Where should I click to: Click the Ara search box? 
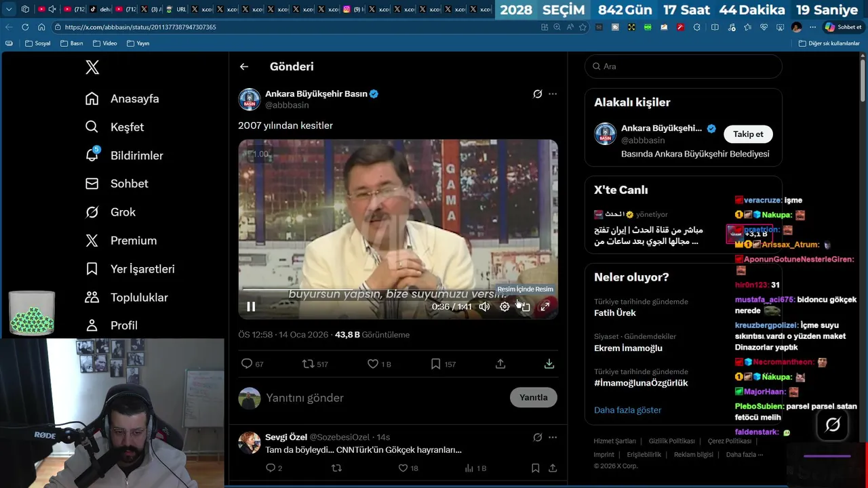684,66
